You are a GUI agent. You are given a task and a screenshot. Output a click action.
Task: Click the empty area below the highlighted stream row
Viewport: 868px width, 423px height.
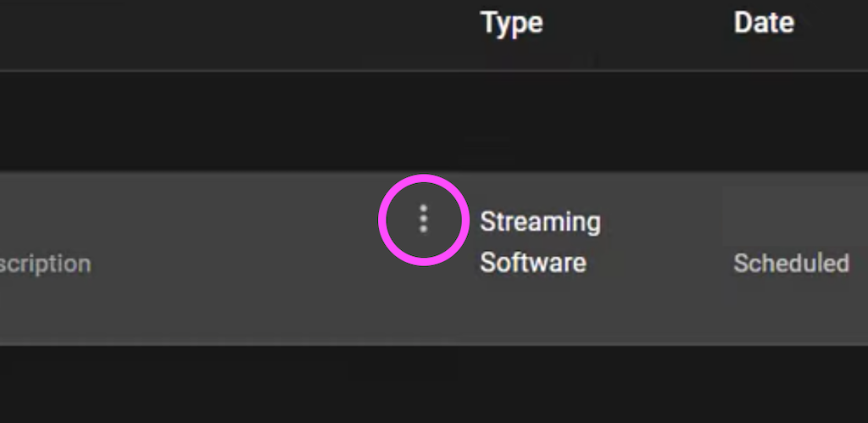click(434, 384)
